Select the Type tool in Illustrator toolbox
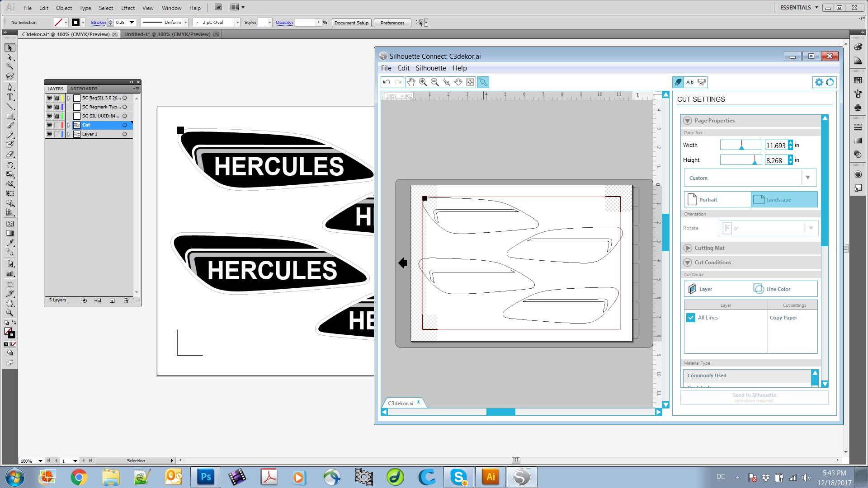Viewport: 868px width, 488px height. click(x=10, y=97)
